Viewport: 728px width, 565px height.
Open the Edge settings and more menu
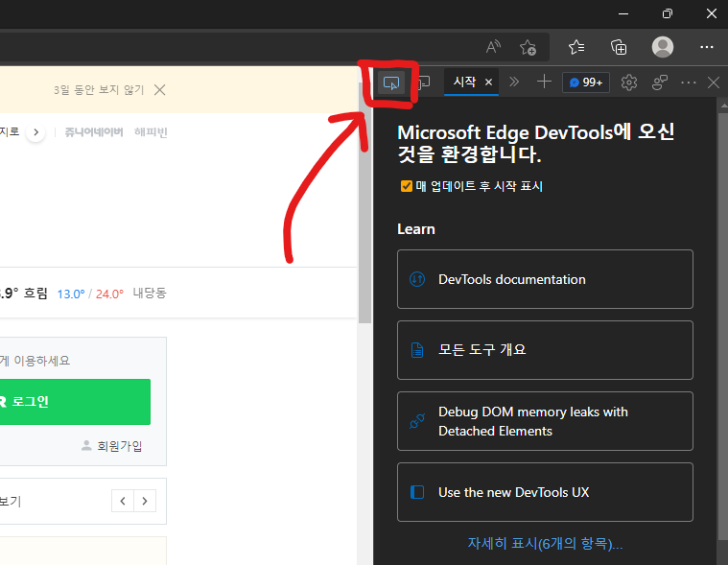[707, 47]
